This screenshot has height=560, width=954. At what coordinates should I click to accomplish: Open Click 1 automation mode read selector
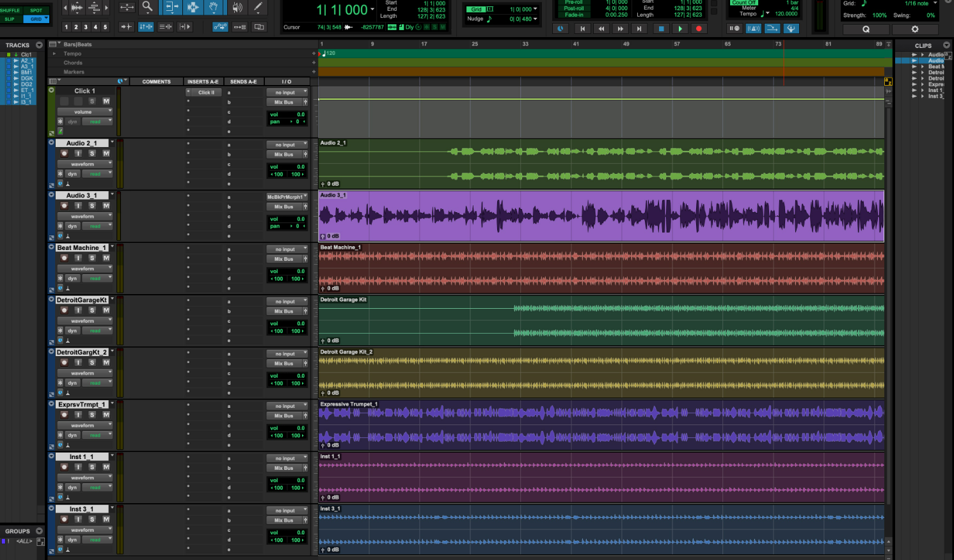pyautogui.click(x=97, y=121)
